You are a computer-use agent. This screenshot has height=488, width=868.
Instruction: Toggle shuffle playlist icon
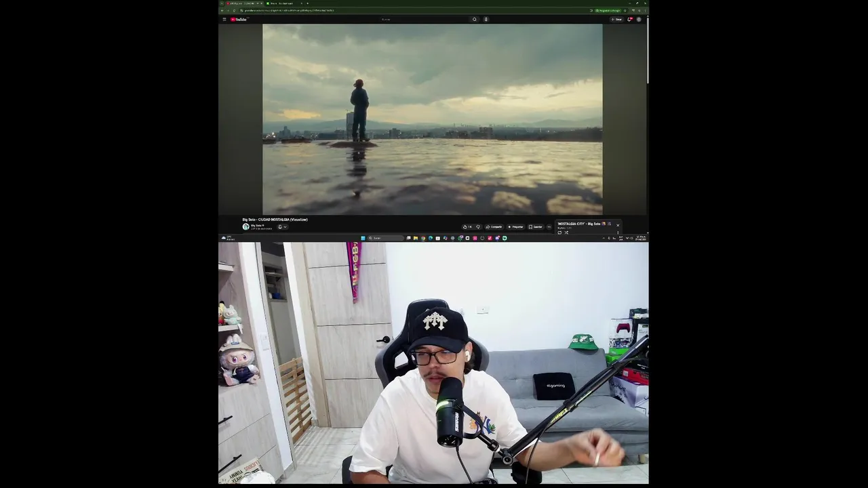(566, 232)
